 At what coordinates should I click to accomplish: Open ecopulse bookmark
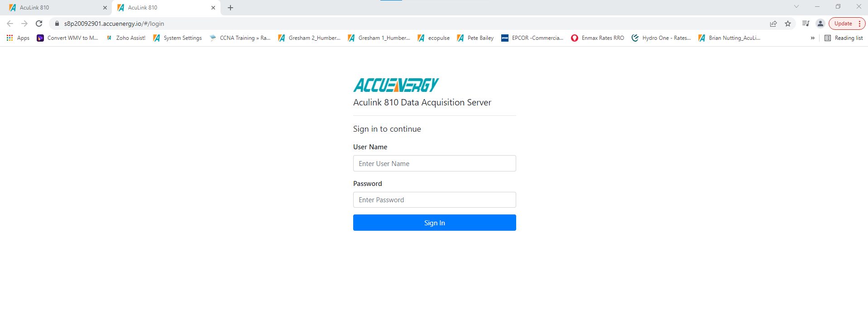coord(434,38)
